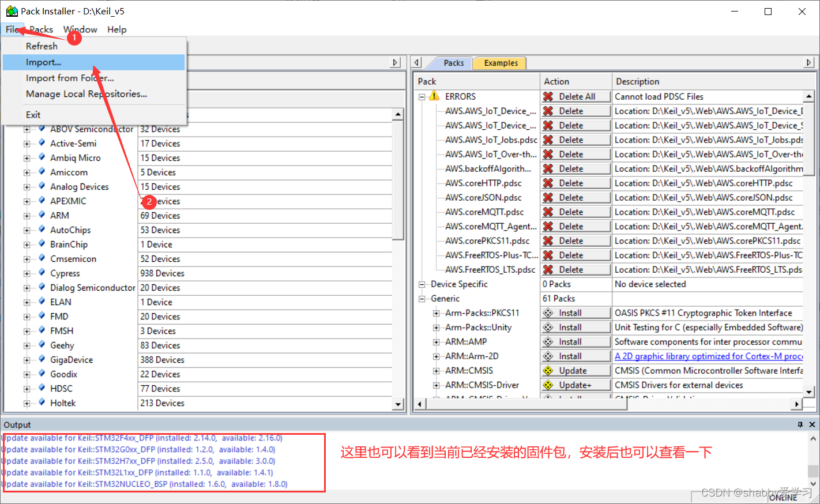Screen dimensions: 820x504
Task: Click red X icon for AWS.coreMQTT.pdsc
Action: [x=548, y=212]
